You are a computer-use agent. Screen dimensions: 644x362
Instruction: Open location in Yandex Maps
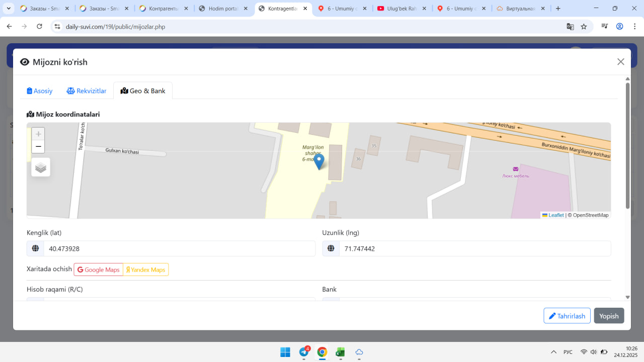click(x=146, y=269)
